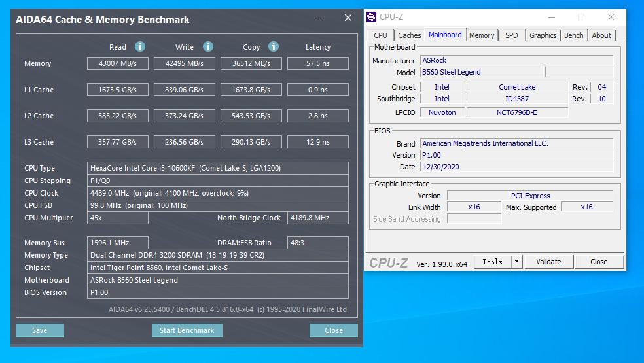Click the Validate button in CPU-Z
The width and height of the screenshot is (644, 363).
pyautogui.click(x=548, y=262)
